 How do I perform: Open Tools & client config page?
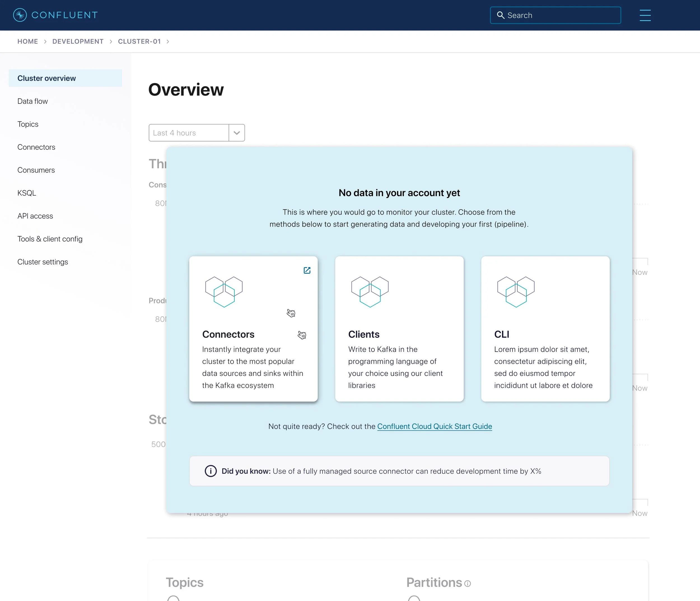click(50, 239)
